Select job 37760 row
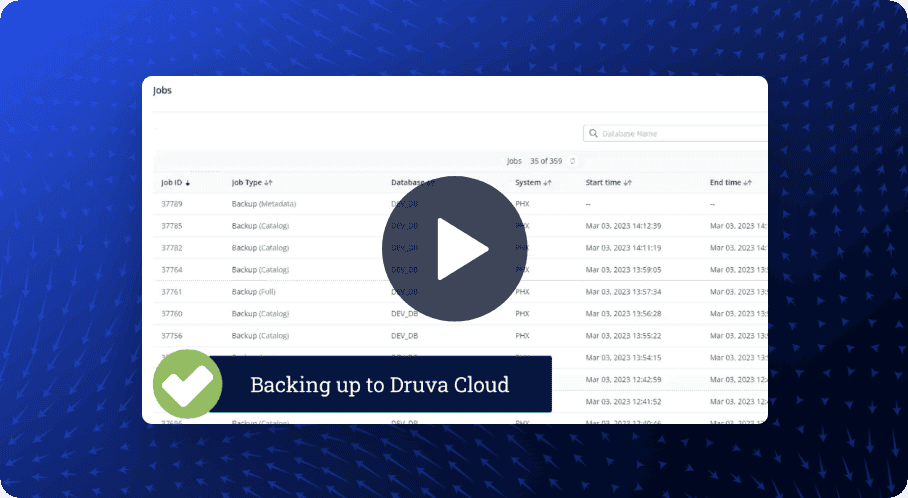This screenshot has width=908, height=498. (171, 314)
